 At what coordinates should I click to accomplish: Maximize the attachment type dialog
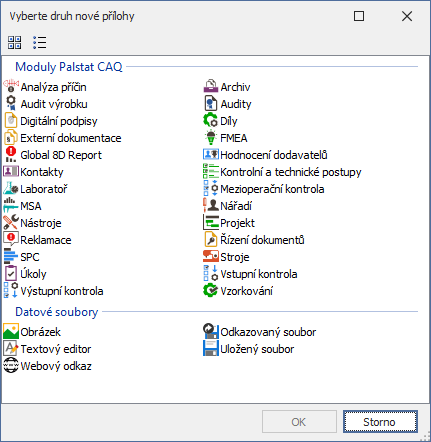point(359,16)
